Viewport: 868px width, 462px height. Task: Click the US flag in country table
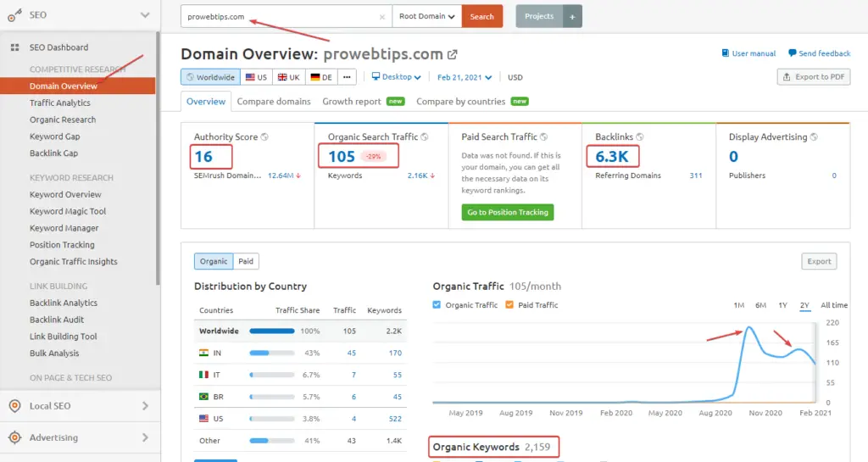click(x=203, y=419)
